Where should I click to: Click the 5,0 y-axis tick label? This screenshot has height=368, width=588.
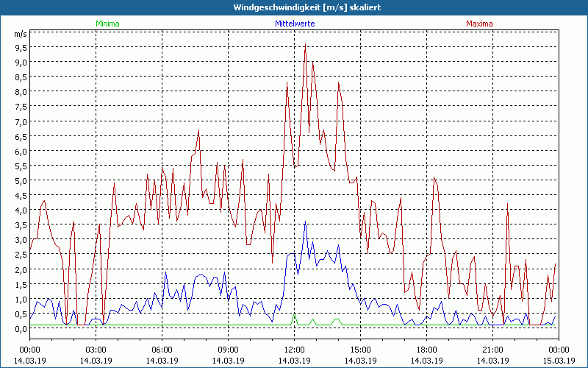coord(20,181)
